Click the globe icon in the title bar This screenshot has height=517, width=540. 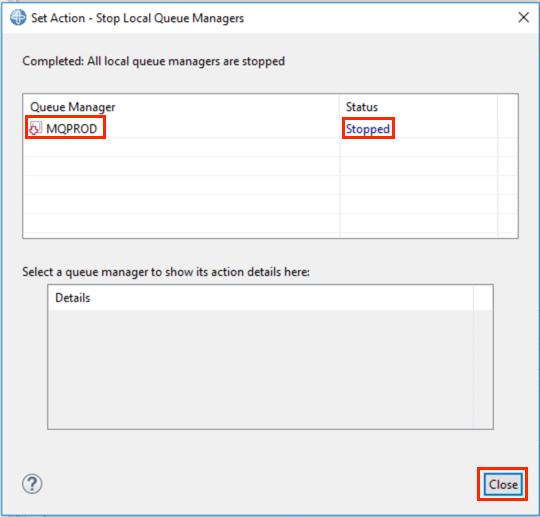tap(18, 17)
